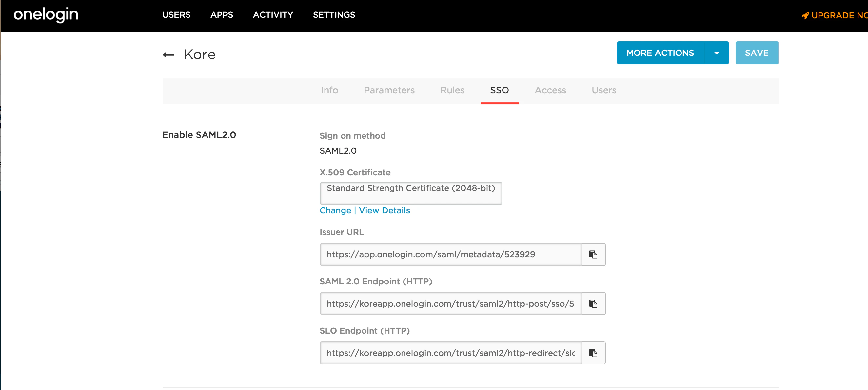This screenshot has height=390, width=868.
Task: Open the X.509 Certificate selection box
Action: 410,193
